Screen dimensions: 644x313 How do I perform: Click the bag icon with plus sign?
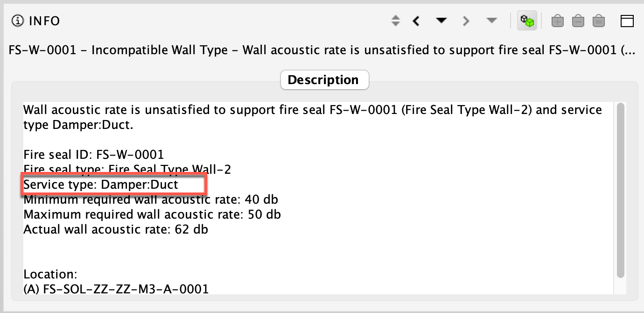(558, 21)
